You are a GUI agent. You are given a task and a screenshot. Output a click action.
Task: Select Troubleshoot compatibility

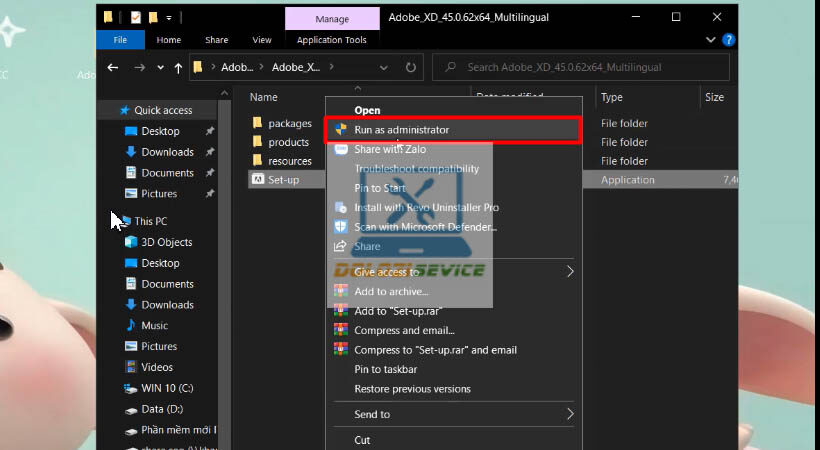pyautogui.click(x=453, y=168)
